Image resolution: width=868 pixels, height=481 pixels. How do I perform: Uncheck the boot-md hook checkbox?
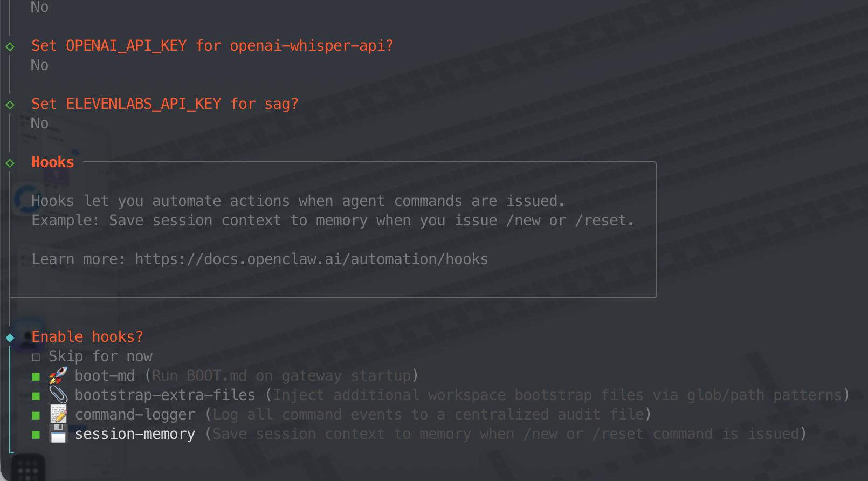pyautogui.click(x=36, y=376)
